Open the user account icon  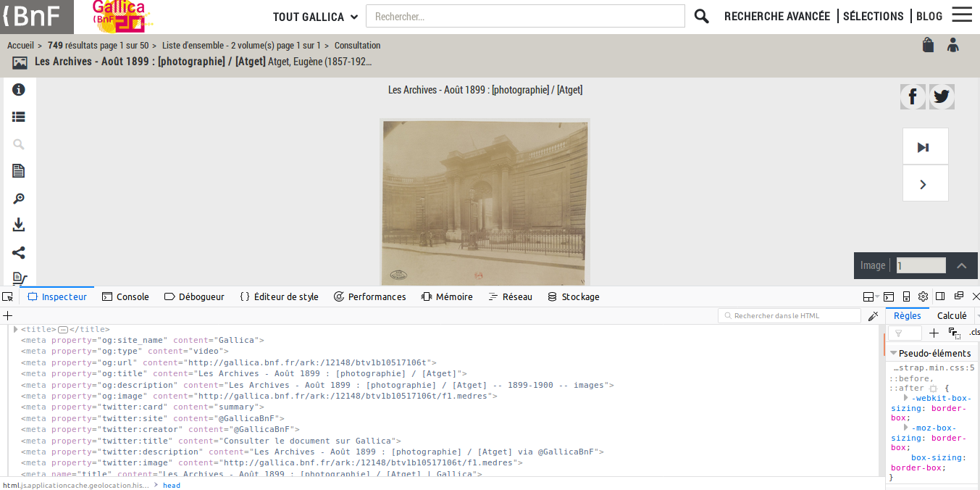coord(952,45)
